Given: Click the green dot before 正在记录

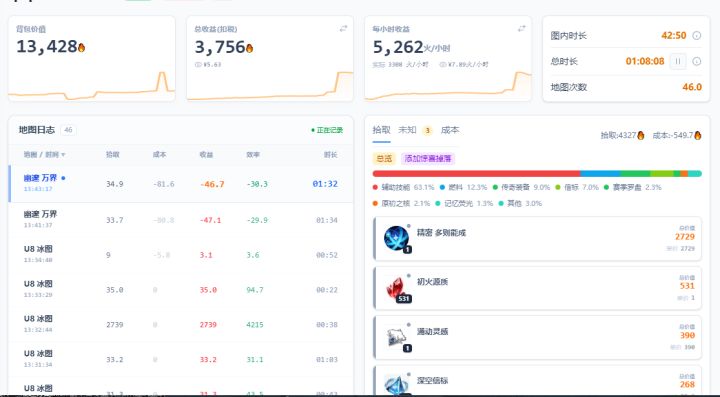Looking at the screenshot, I should click(x=313, y=130).
